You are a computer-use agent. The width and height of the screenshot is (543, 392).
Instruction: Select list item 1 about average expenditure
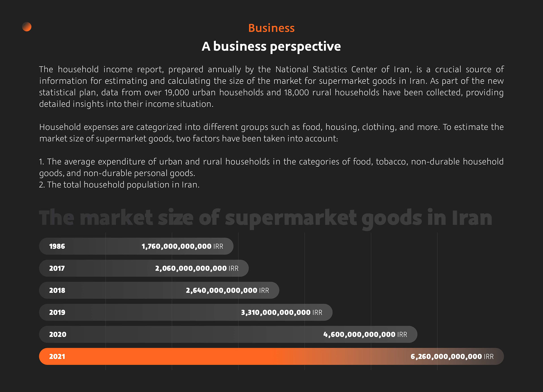[x=271, y=167]
